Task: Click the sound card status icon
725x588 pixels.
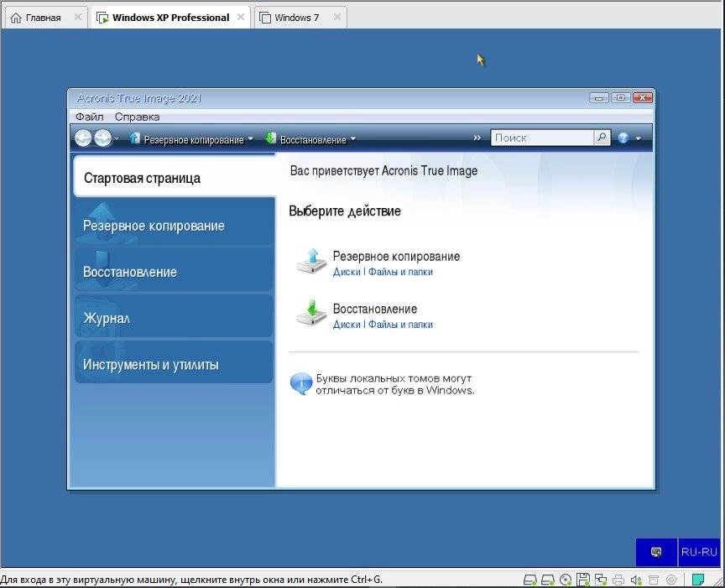Action: point(636,580)
